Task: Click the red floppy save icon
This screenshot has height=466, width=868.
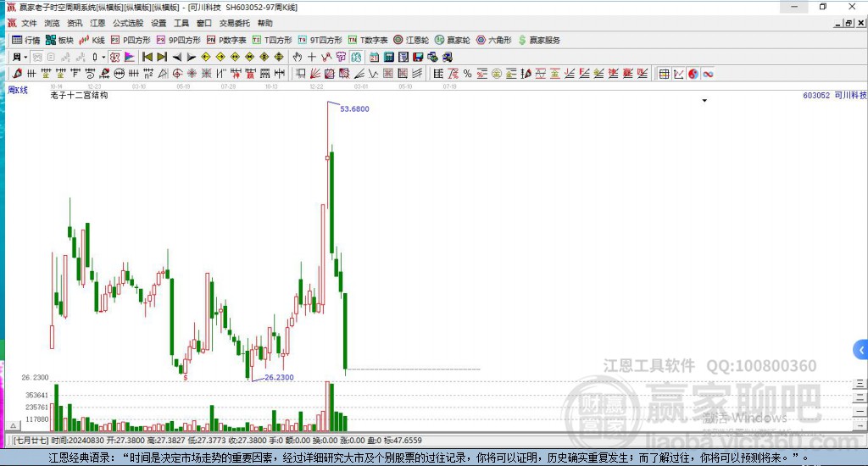Action: (418, 57)
